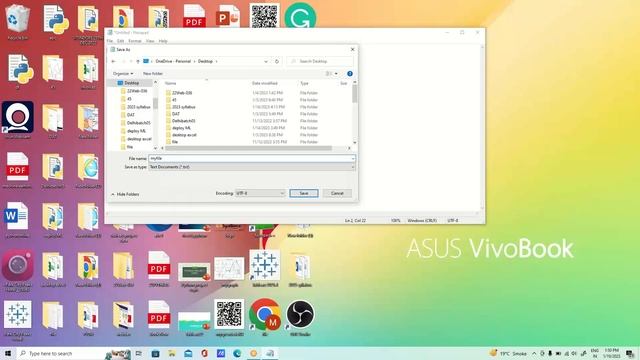
Task: Select the pink camera app desktop icon
Action: click(x=18, y=270)
